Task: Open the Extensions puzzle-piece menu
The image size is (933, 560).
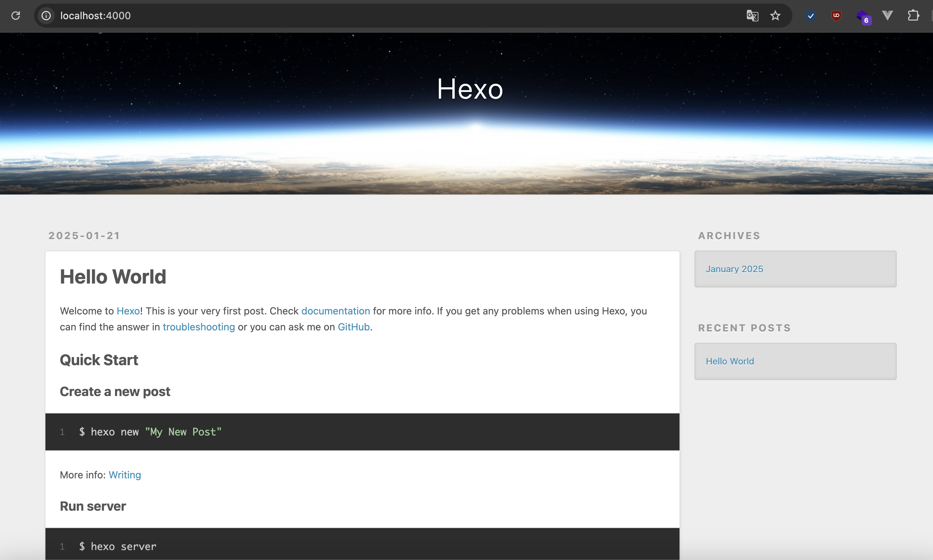Action: (913, 16)
